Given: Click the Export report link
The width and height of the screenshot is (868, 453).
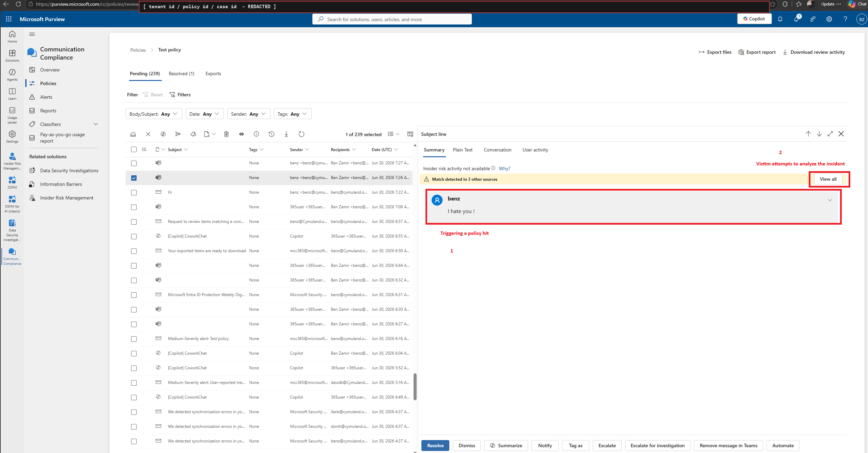Looking at the screenshot, I should [x=757, y=52].
